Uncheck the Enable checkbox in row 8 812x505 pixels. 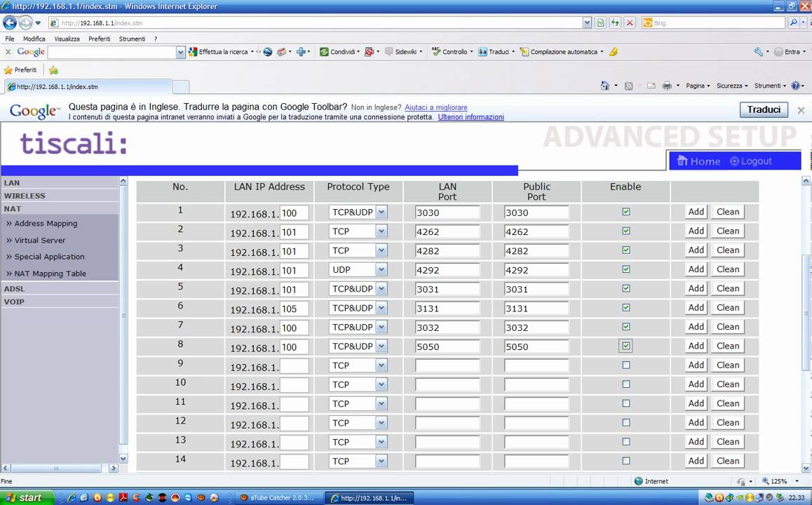[626, 346]
